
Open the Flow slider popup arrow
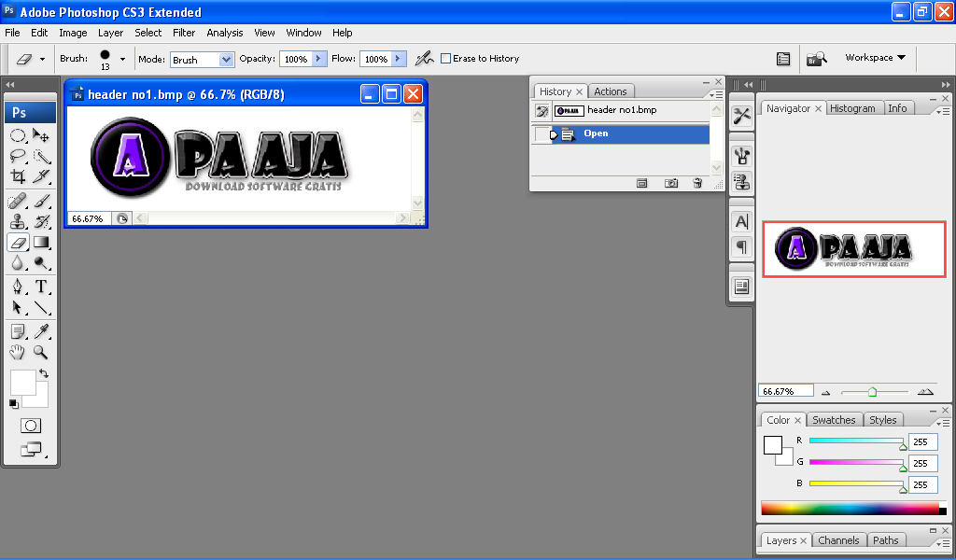point(399,59)
